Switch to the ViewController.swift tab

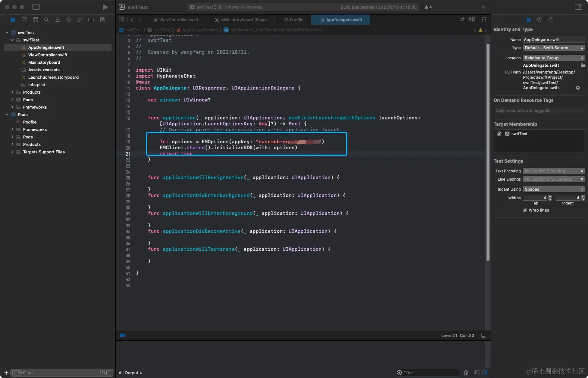[176, 20]
